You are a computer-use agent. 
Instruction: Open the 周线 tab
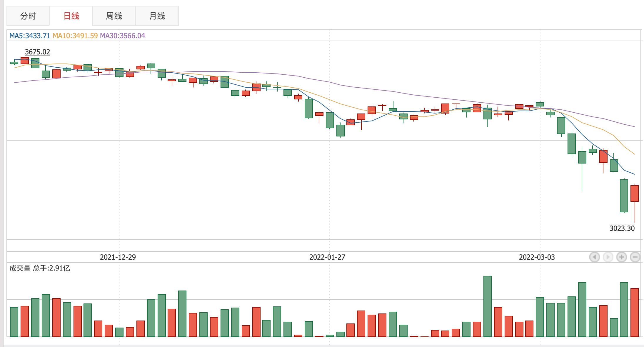tap(114, 16)
